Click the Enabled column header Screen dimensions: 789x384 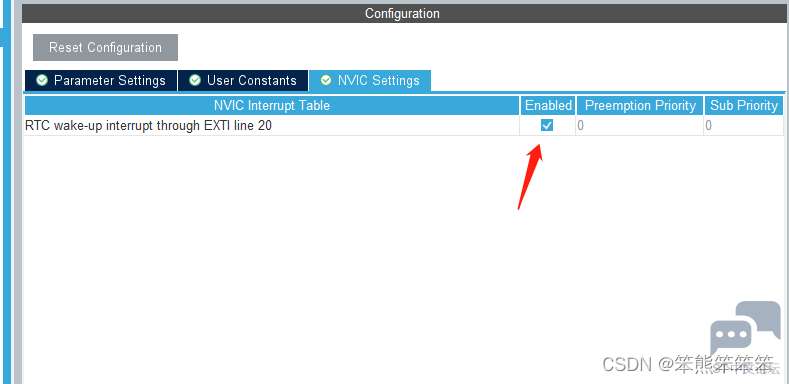548,105
